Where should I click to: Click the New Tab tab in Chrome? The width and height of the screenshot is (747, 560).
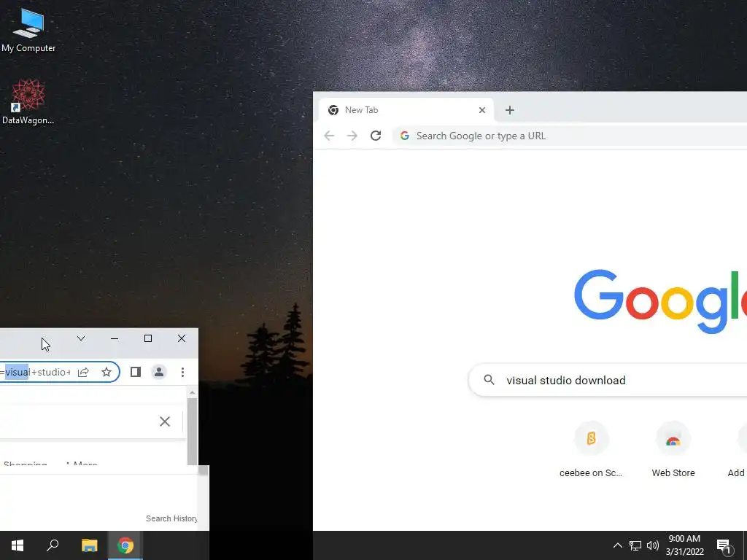pyautogui.click(x=405, y=110)
